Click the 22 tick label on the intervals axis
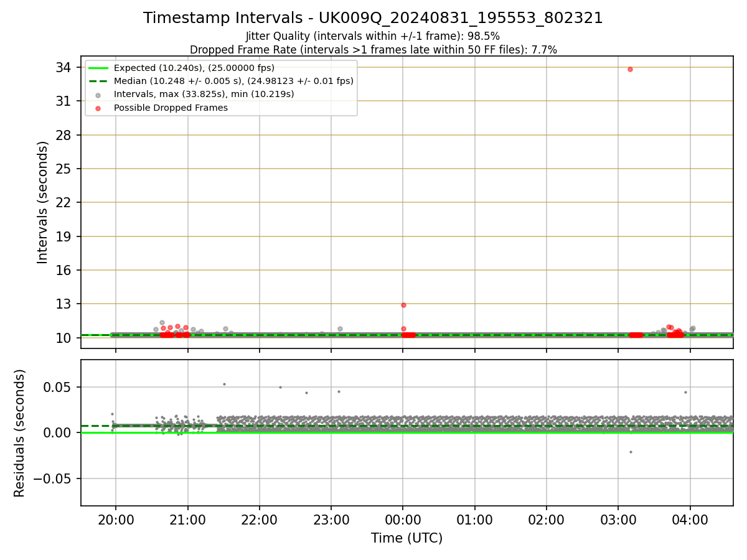747x560 pixels. (x=64, y=202)
